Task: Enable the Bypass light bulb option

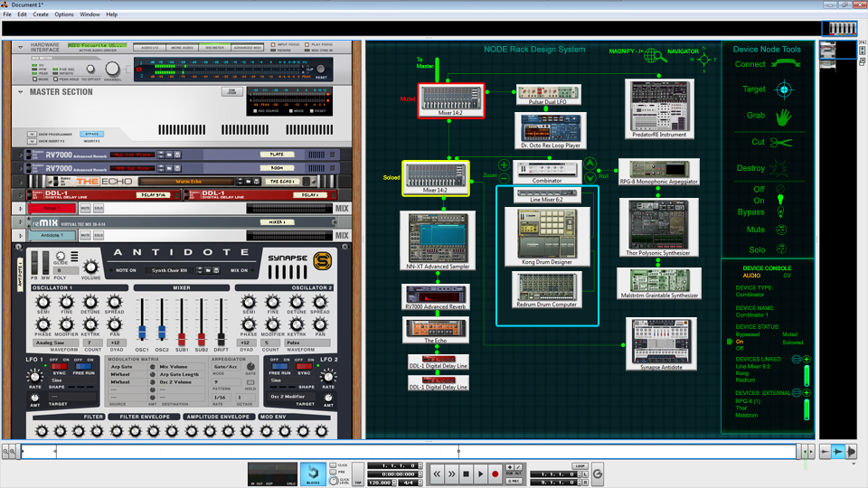Action: point(780,211)
